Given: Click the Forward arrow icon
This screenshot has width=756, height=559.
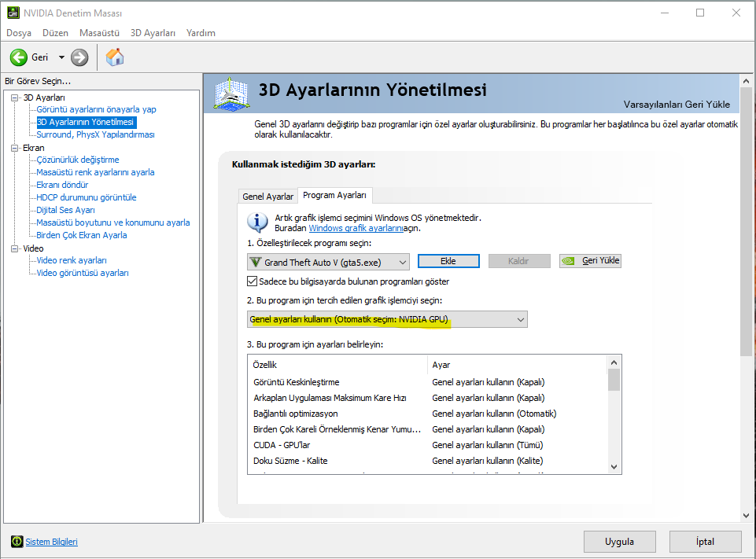Looking at the screenshot, I should coord(79,57).
